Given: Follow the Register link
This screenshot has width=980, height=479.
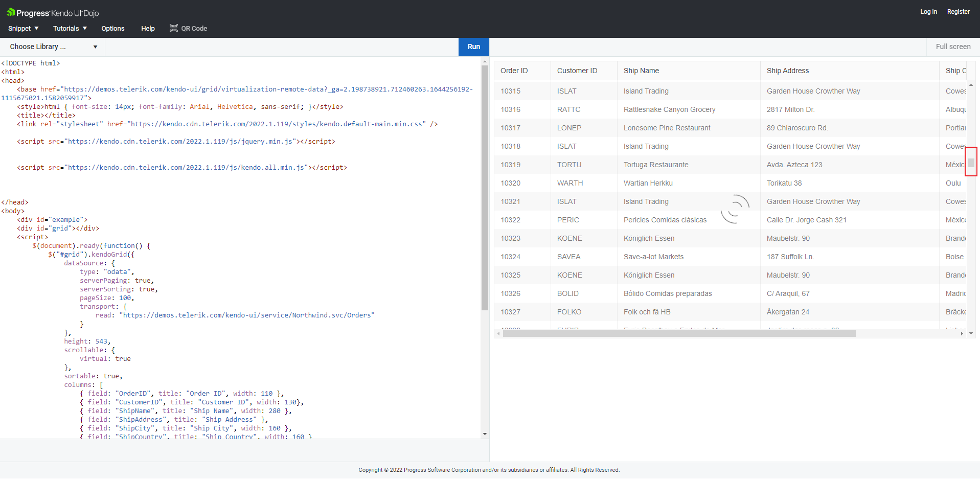Looking at the screenshot, I should click(x=958, y=12).
